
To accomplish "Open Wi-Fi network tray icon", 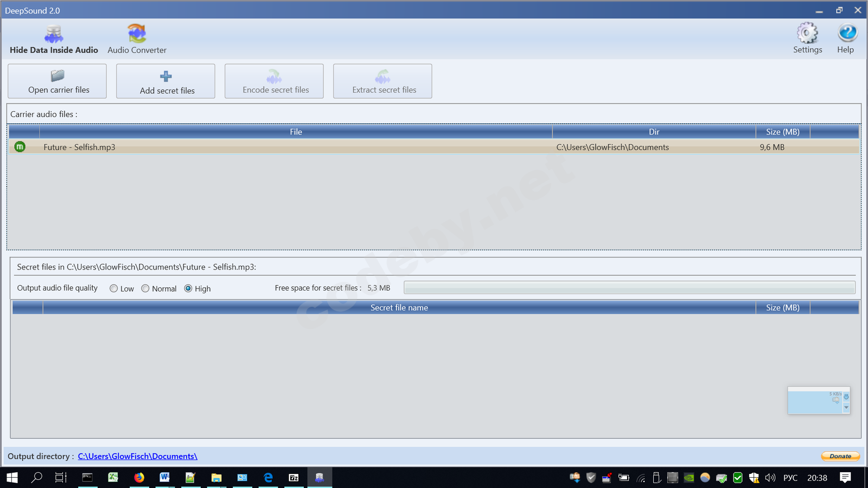I will 641,478.
